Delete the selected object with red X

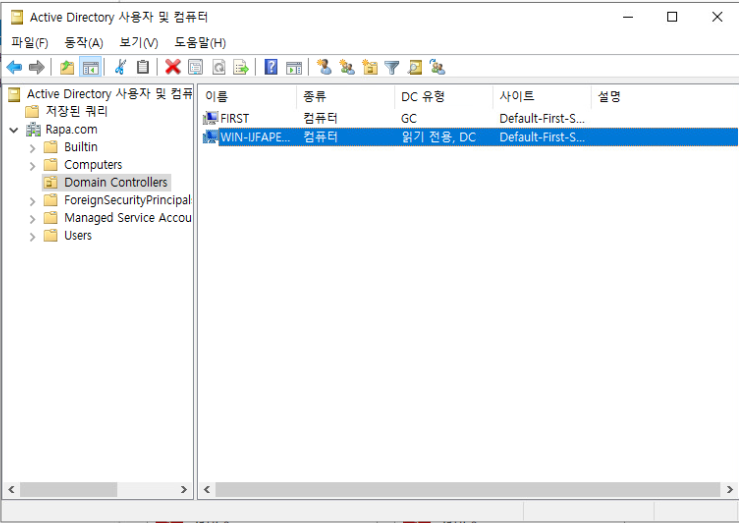pyautogui.click(x=173, y=67)
